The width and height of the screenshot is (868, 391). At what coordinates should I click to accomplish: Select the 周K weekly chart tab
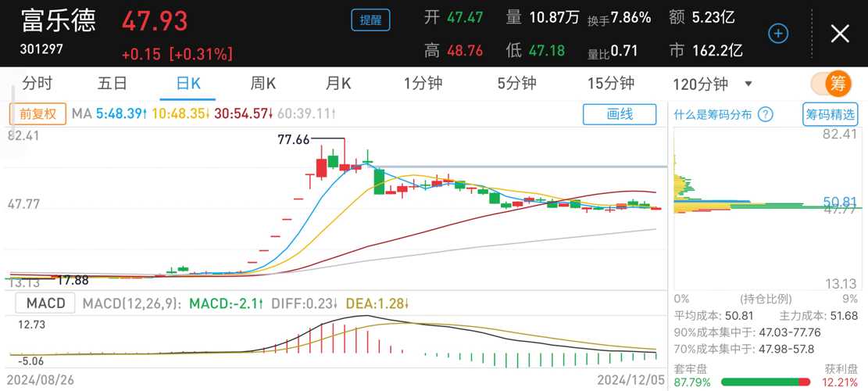pyautogui.click(x=263, y=84)
